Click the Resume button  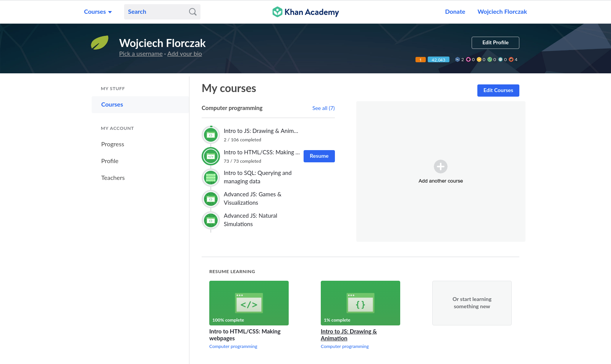coord(319,156)
